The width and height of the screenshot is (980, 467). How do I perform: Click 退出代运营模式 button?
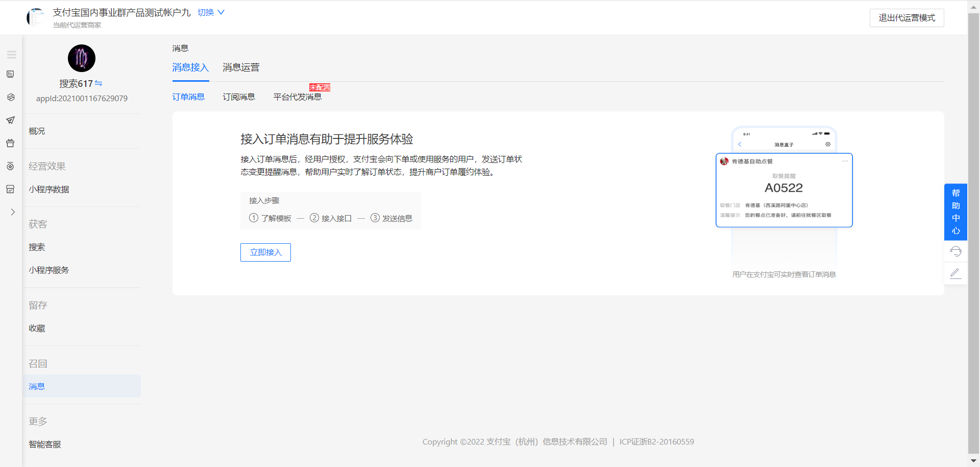click(906, 18)
